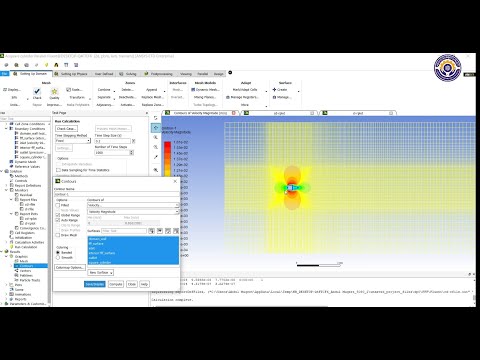
Task: Click the Manage surface icon in Surface group
Action: tap(274, 97)
